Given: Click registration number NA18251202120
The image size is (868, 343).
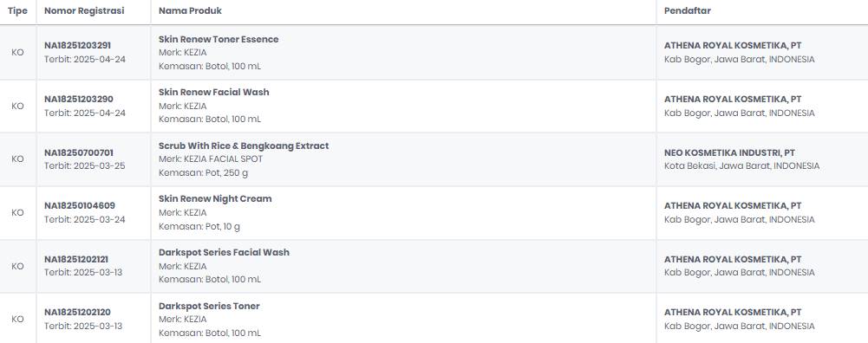Looking at the screenshot, I should tap(77, 312).
